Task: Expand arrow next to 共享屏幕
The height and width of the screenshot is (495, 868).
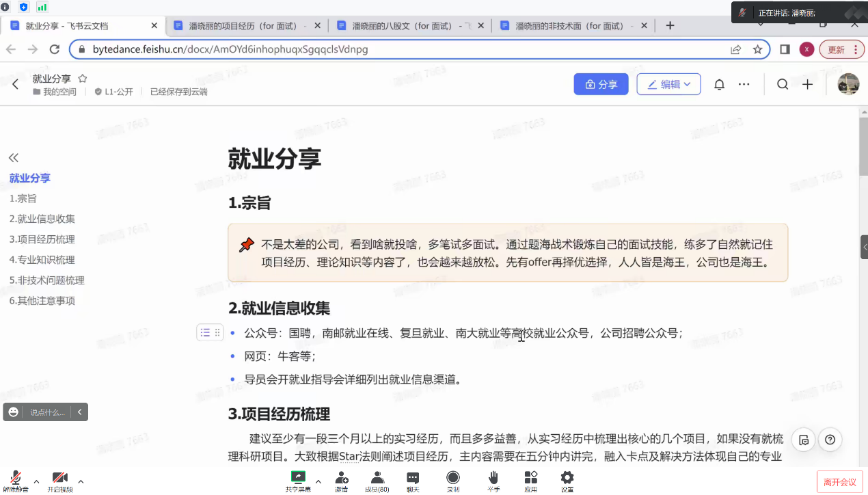Action: 318,481
